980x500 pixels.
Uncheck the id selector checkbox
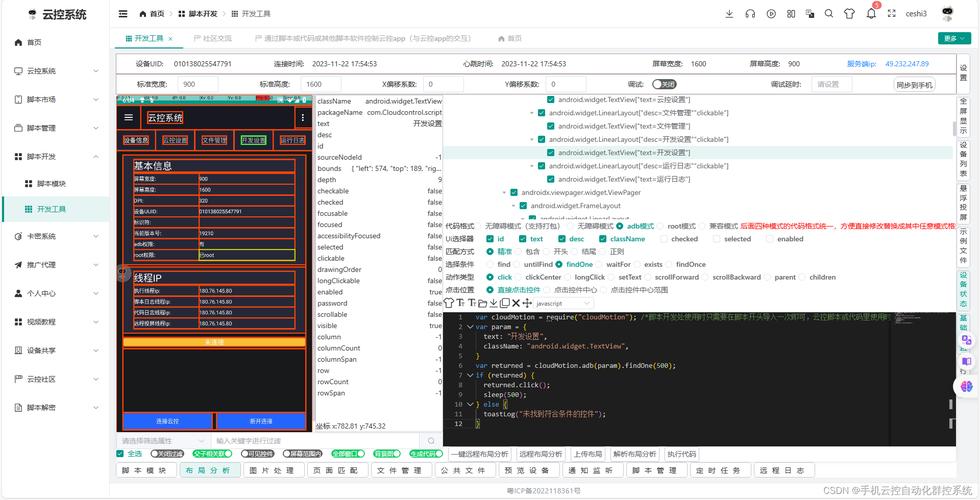(491, 239)
